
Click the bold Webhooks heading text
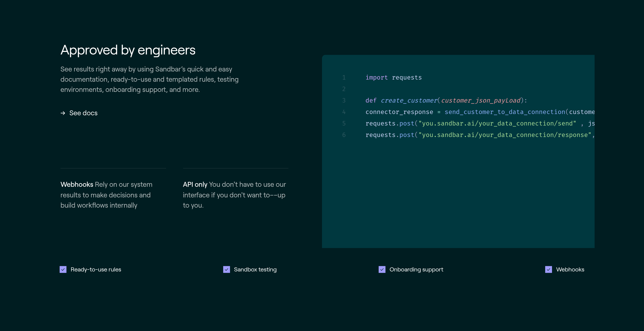(x=77, y=184)
